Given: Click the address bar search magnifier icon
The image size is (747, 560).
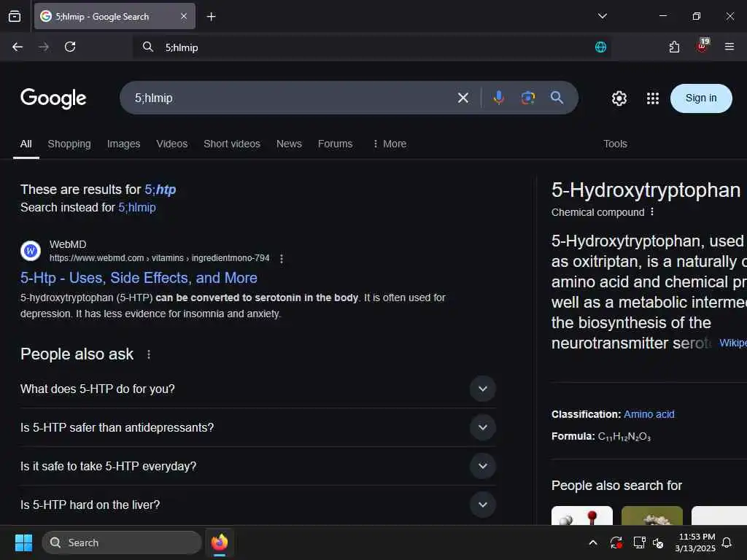Looking at the screenshot, I should pos(147,47).
